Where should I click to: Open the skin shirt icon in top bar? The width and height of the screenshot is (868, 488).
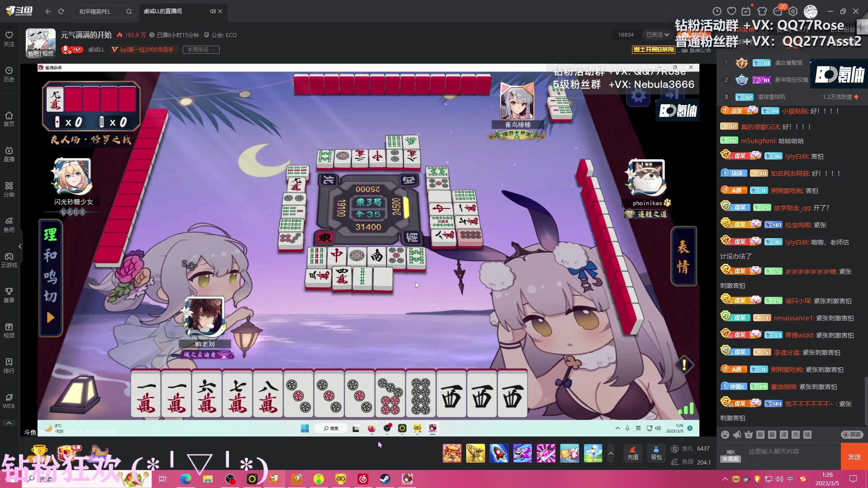coord(762,11)
